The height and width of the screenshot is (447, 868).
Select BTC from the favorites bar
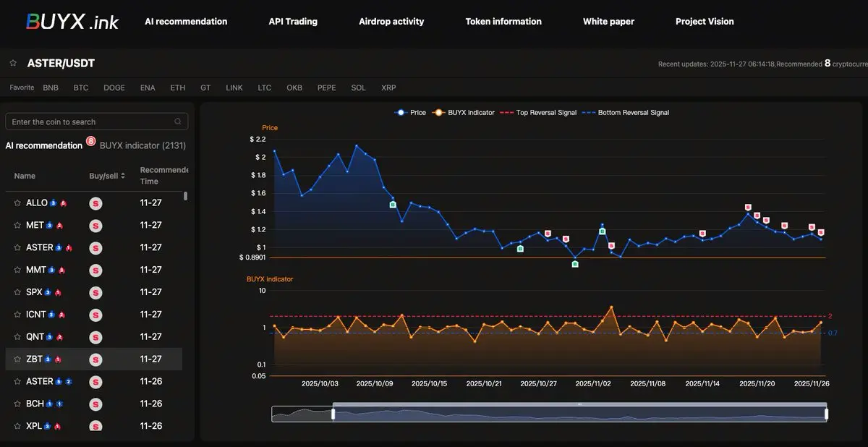[x=81, y=88]
